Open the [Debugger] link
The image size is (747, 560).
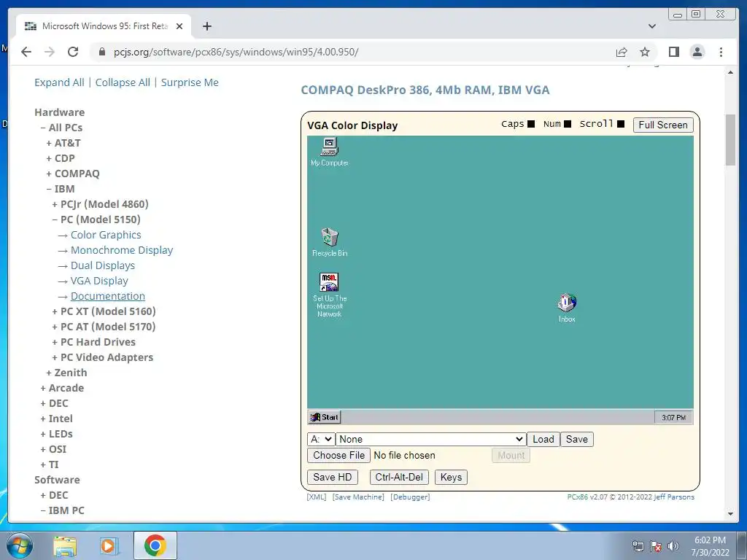pyautogui.click(x=410, y=497)
